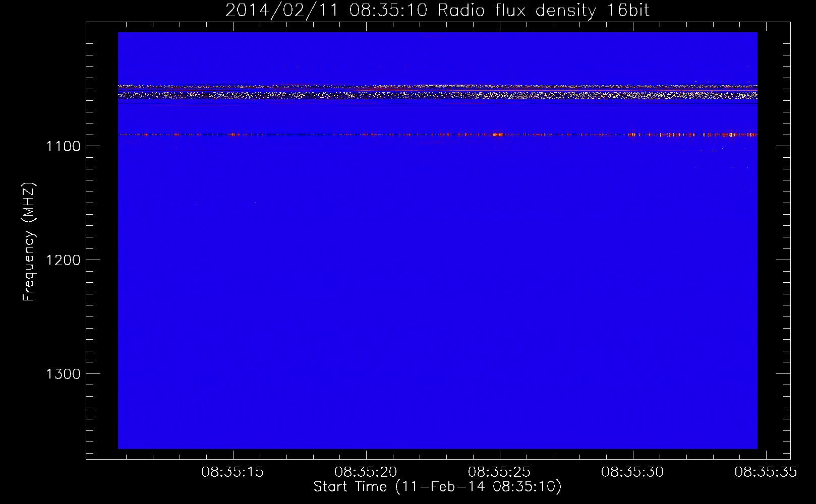Image resolution: width=816 pixels, height=504 pixels.
Task: Click the "Start Time (11-Feb-14 08:35:10)" x-axis label
Action: (x=437, y=486)
